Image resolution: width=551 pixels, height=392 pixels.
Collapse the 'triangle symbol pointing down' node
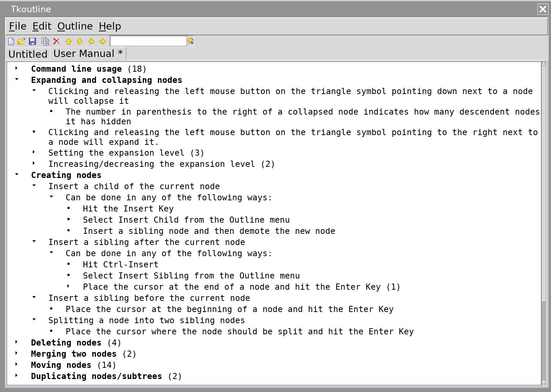click(x=34, y=90)
